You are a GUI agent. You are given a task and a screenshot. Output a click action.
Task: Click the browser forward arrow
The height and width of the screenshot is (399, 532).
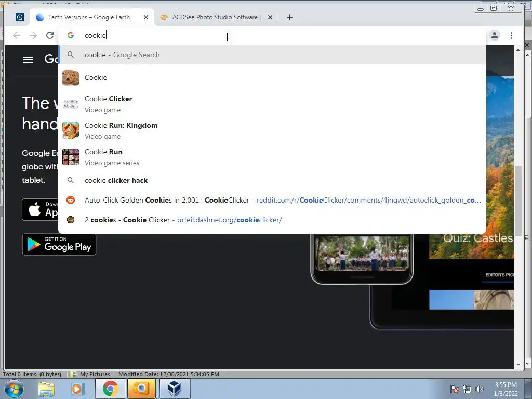[x=33, y=35]
